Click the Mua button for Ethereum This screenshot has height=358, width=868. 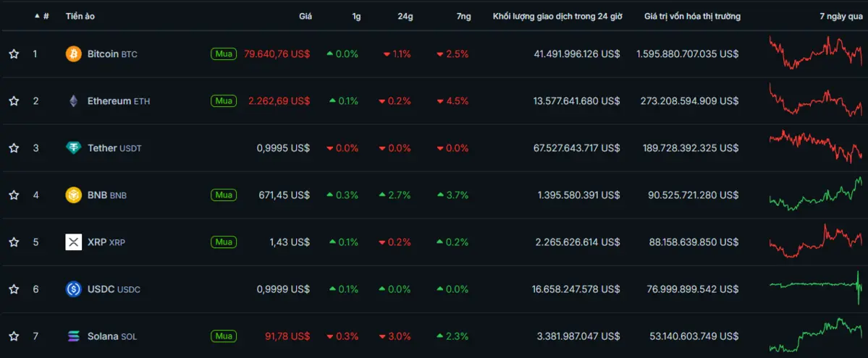[x=224, y=101]
